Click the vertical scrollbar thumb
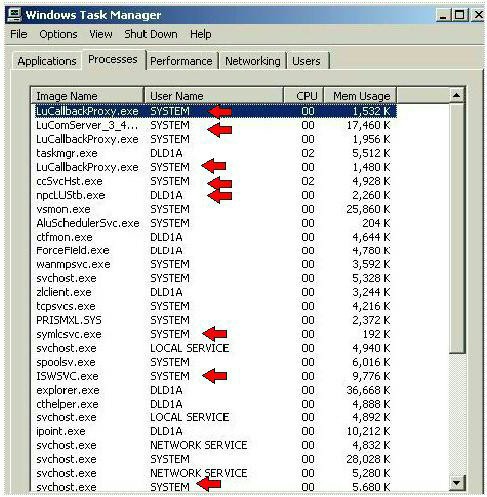Image resolution: width=487 pixels, height=497 pixels. click(457, 229)
